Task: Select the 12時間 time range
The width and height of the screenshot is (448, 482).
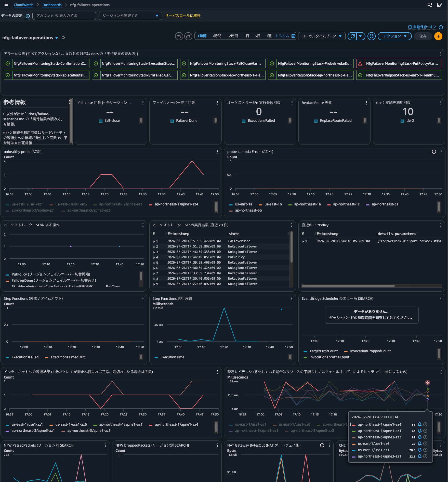Action: 232,36
